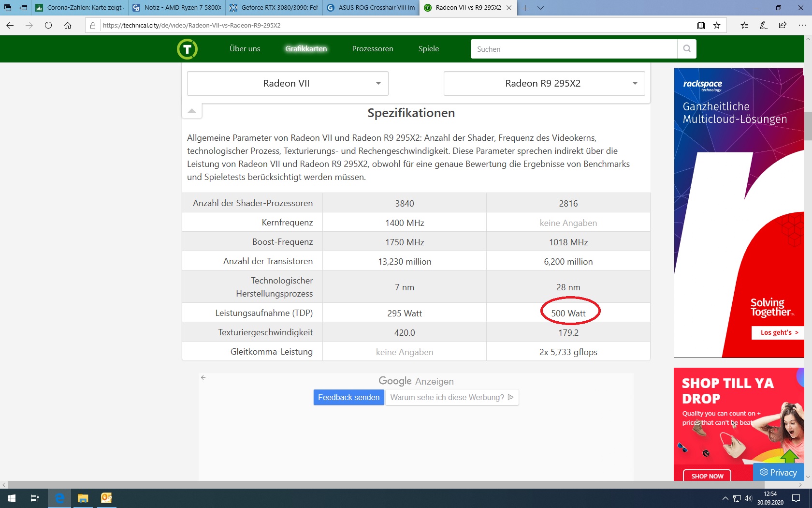Switch to the Geforce RTX 3080/3090 tab
The height and width of the screenshot is (508, 812).
click(x=275, y=8)
